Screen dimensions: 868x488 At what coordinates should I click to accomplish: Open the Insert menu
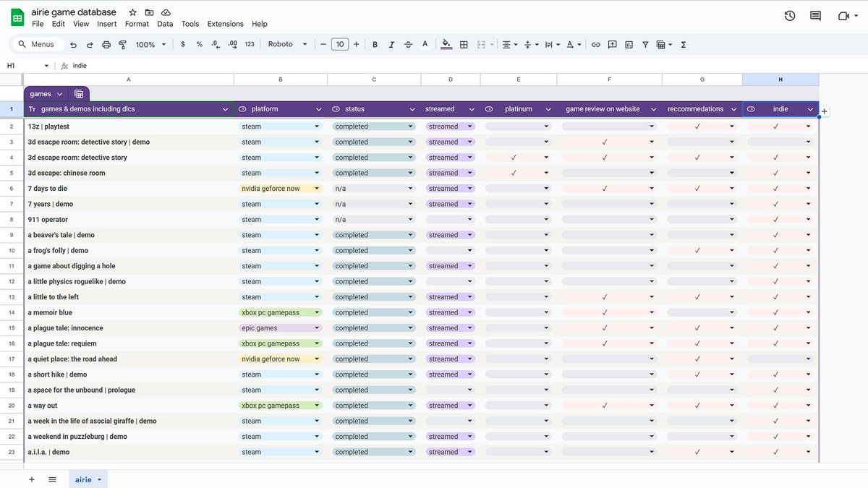coord(107,24)
